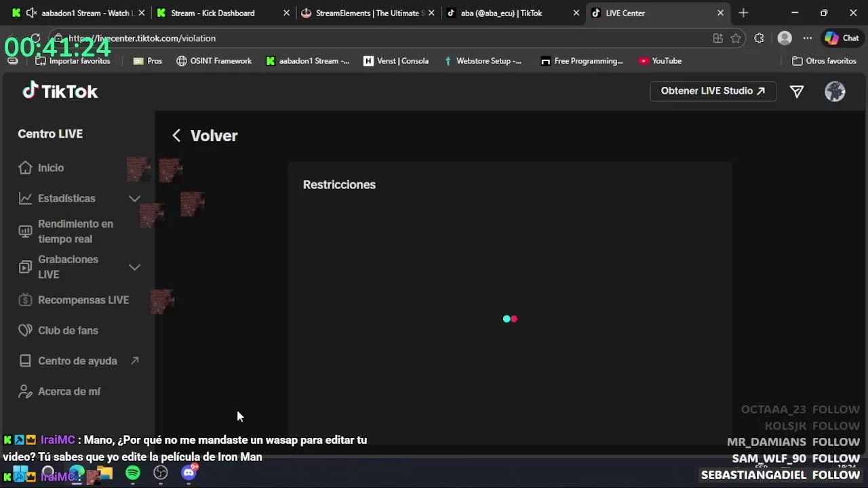
Task: Open the profile avatar menu in TikTok header
Action: 835,91
